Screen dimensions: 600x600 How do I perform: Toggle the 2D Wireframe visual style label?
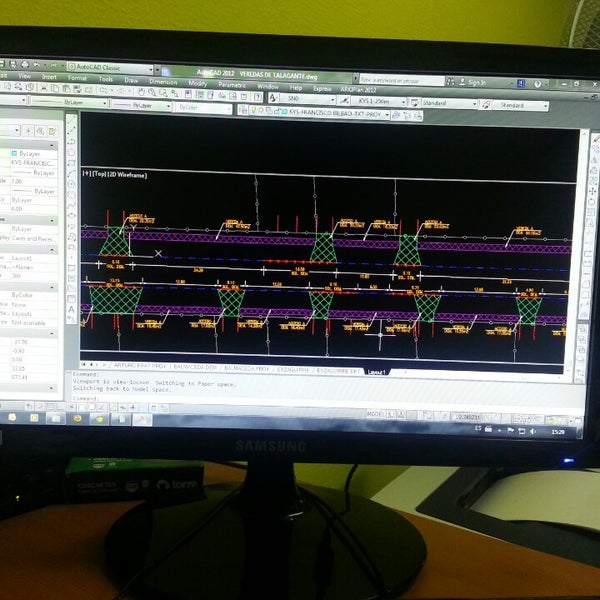[x=127, y=175]
